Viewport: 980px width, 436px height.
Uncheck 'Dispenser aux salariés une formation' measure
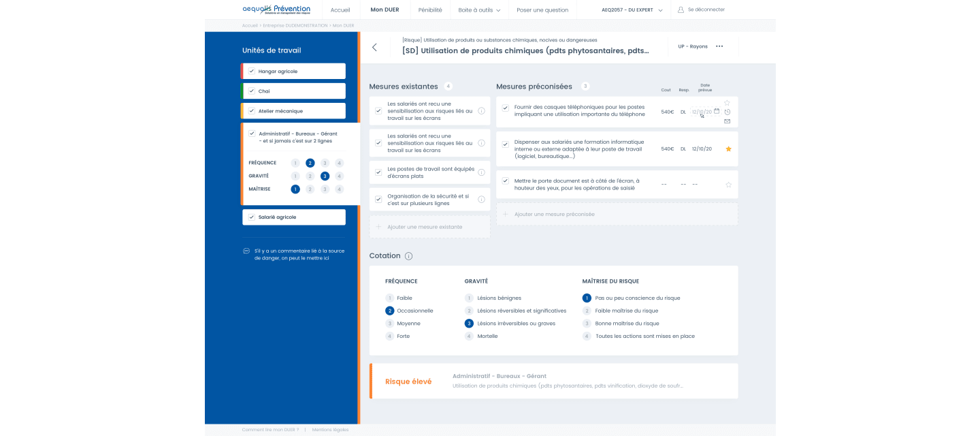tap(506, 144)
